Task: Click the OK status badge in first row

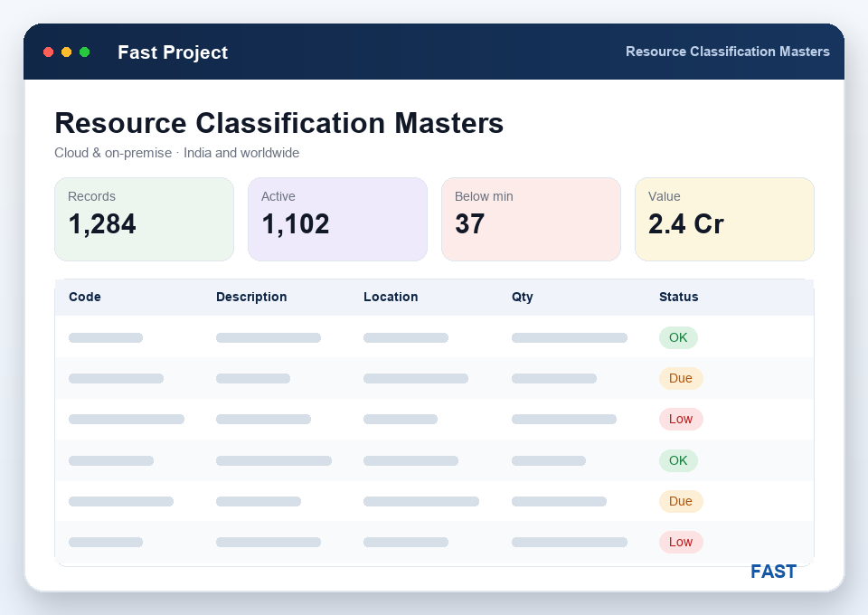Action: 678,337
